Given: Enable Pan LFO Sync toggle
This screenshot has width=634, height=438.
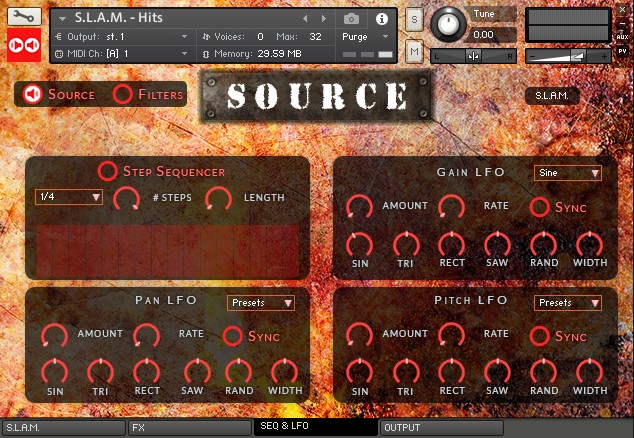Looking at the screenshot, I should tap(233, 336).
